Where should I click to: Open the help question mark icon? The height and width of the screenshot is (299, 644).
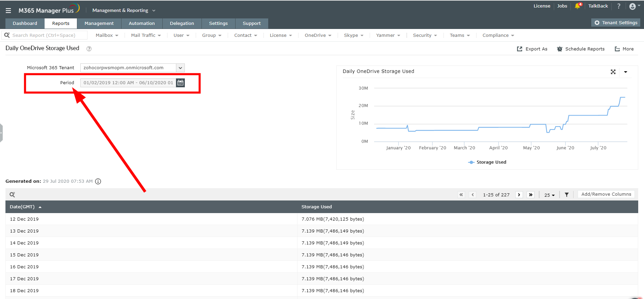(x=619, y=6)
